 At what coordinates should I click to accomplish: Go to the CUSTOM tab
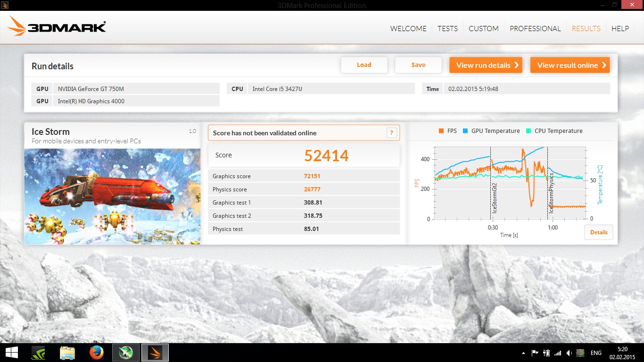483,29
